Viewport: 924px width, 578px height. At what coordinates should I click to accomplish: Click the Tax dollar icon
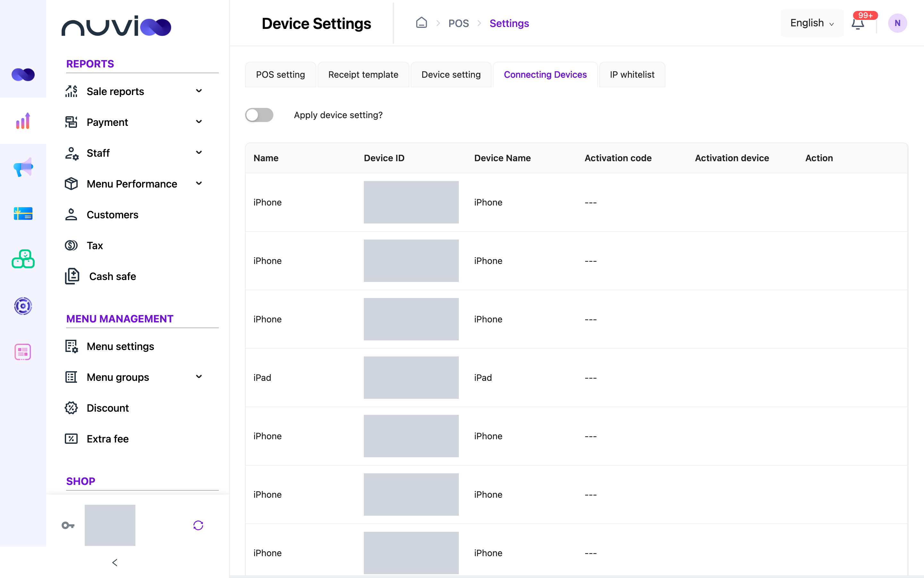point(71,245)
